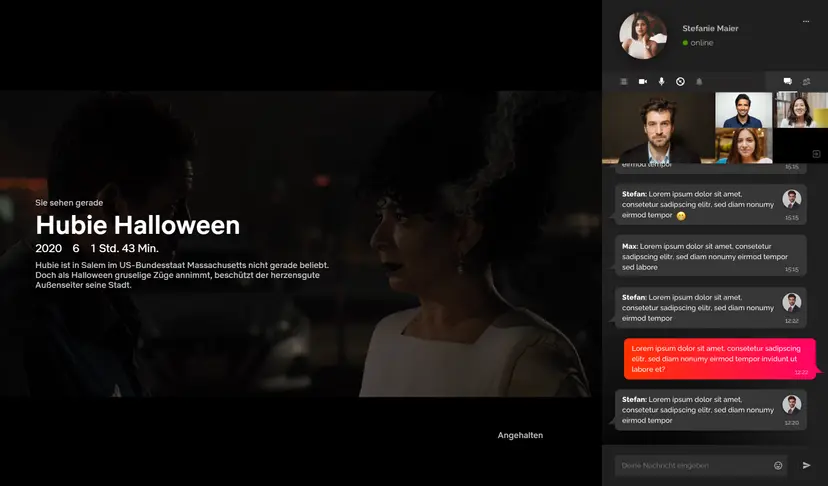
Task: Select the video tile of the man in the blue shirt
Action: [744, 110]
